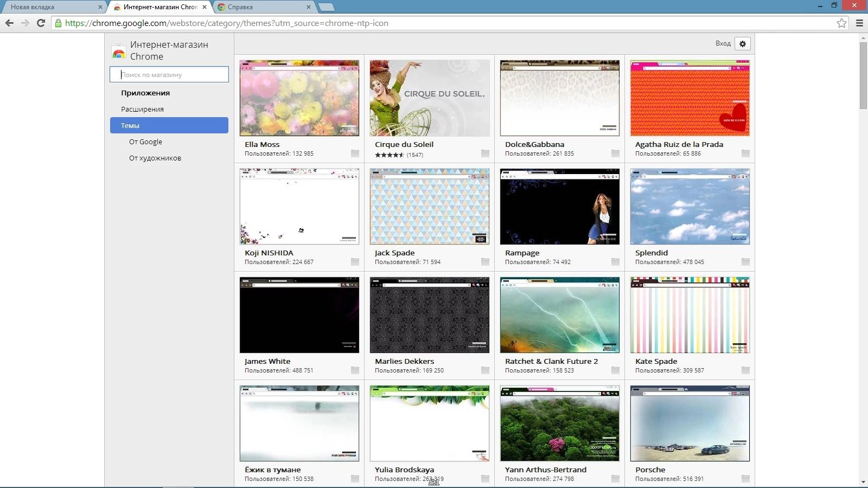The height and width of the screenshot is (488, 868).
Task: Open the Dolce&Gabbana theme thumbnail
Action: (560, 98)
